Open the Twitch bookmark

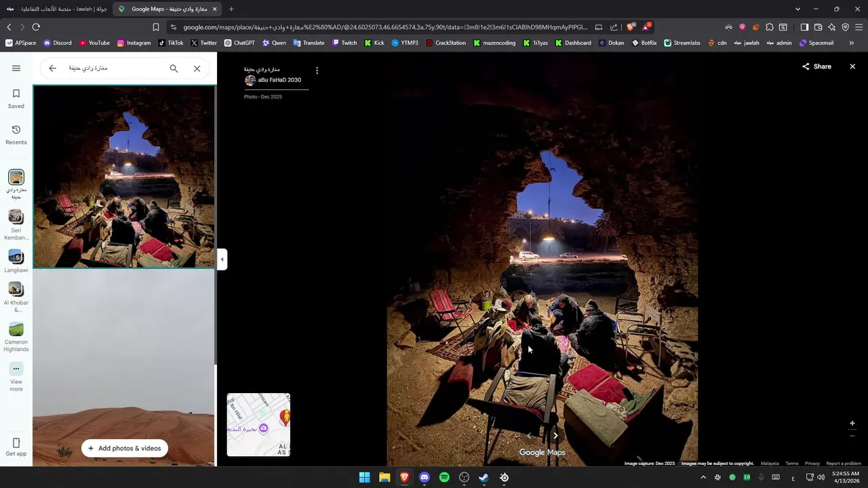coord(344,43)
